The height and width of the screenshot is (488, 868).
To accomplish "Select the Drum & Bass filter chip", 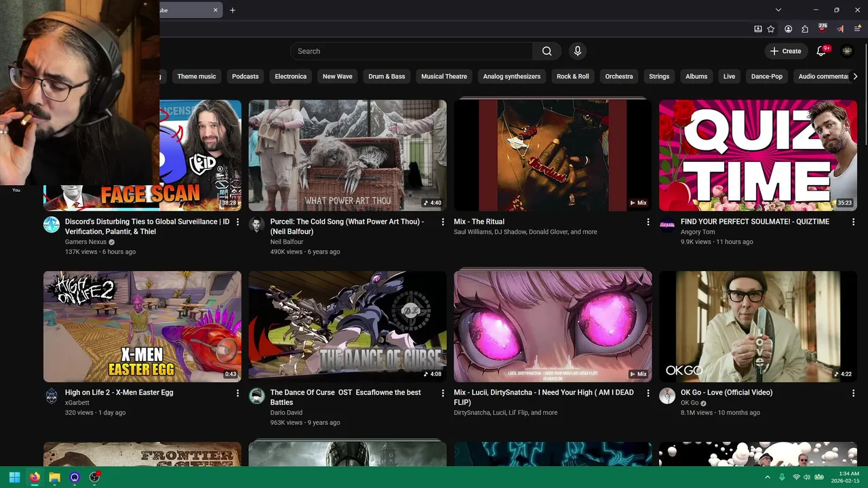I will 387,77.
